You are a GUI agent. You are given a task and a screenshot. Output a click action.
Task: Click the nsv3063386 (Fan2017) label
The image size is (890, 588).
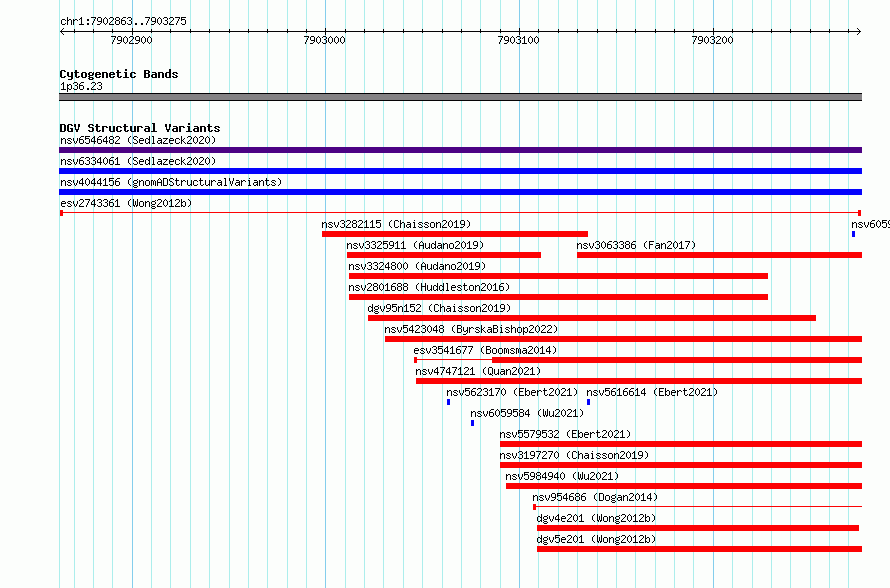636,245
